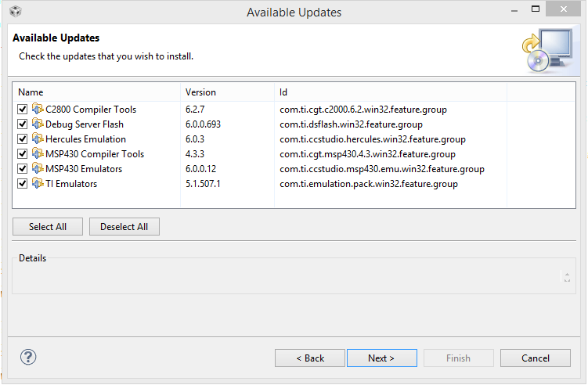The height and width of the screenshot is (385, 588).
Task: Click the Hercules Emulation feature icon
Action: tap(38, 139)
